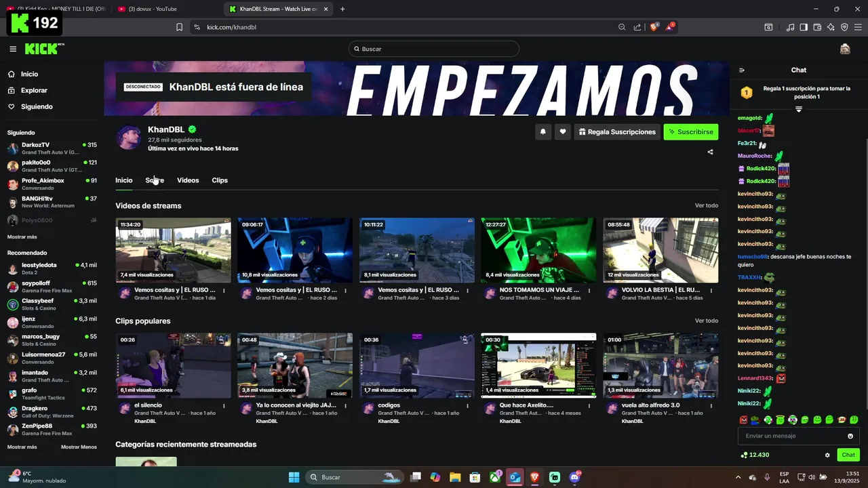Image resolution: width=868 pixels, height=488 pixels.
Task: Open the Kick hamburger menu
Action: [13, 49]
